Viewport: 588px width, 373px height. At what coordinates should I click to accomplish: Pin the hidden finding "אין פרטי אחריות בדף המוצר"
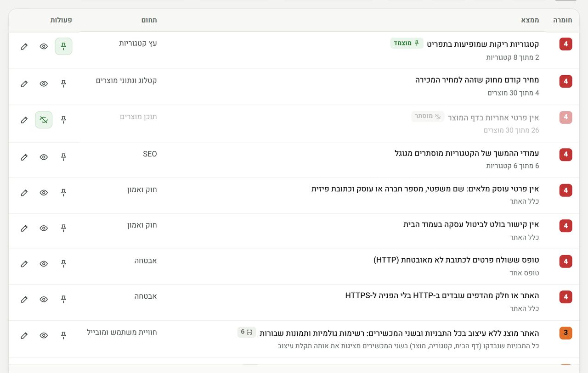coord(63,120)
